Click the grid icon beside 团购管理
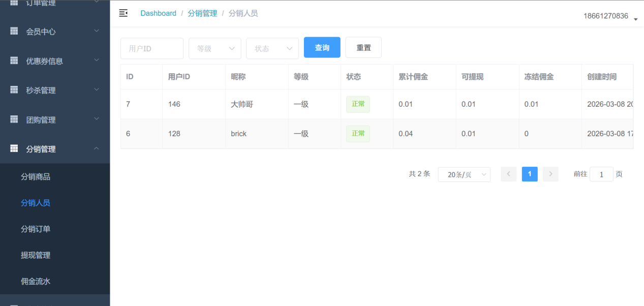 (x=14, y=119)
